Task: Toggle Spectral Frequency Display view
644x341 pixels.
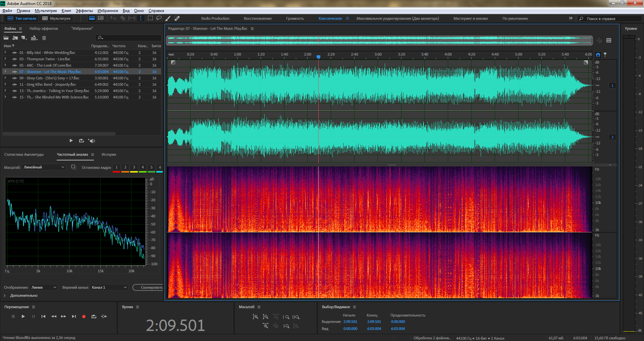Action: tap(92, 18)
